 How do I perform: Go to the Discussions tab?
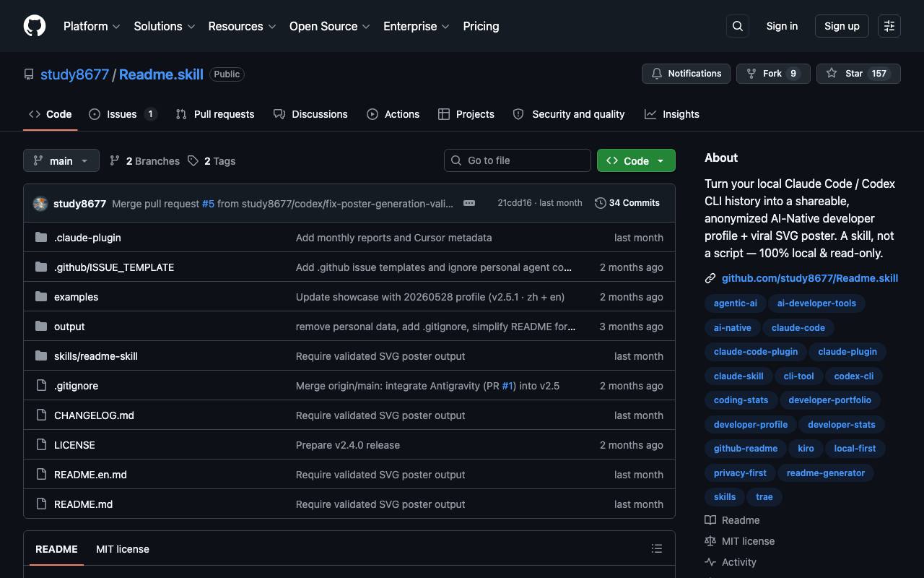[x=310, y=114]
